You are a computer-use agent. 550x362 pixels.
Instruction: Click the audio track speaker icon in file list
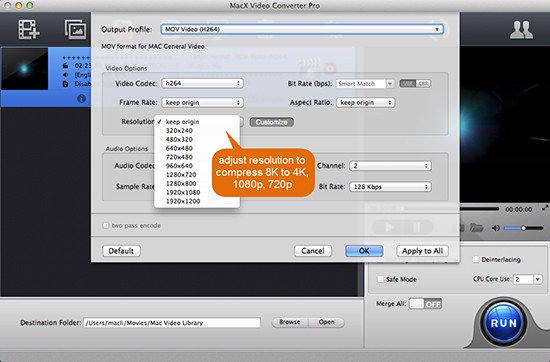(65, 75)
